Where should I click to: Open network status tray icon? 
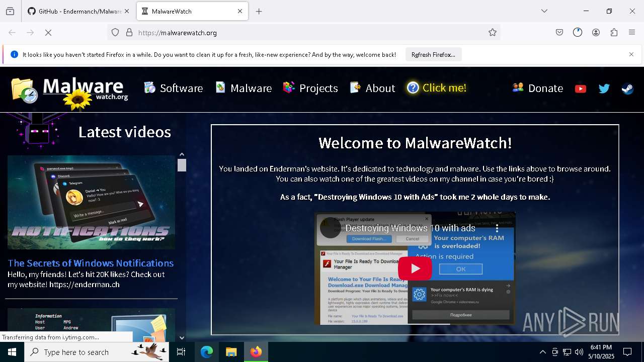567,352
